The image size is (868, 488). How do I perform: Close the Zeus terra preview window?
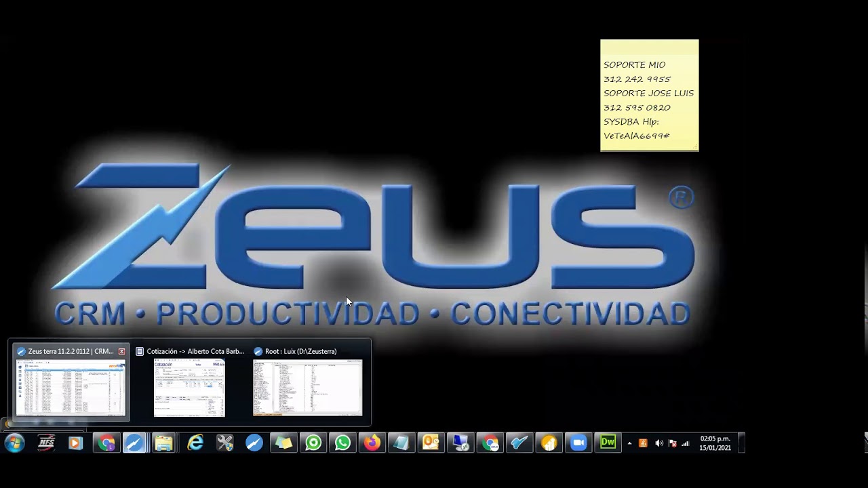[121, 351]
